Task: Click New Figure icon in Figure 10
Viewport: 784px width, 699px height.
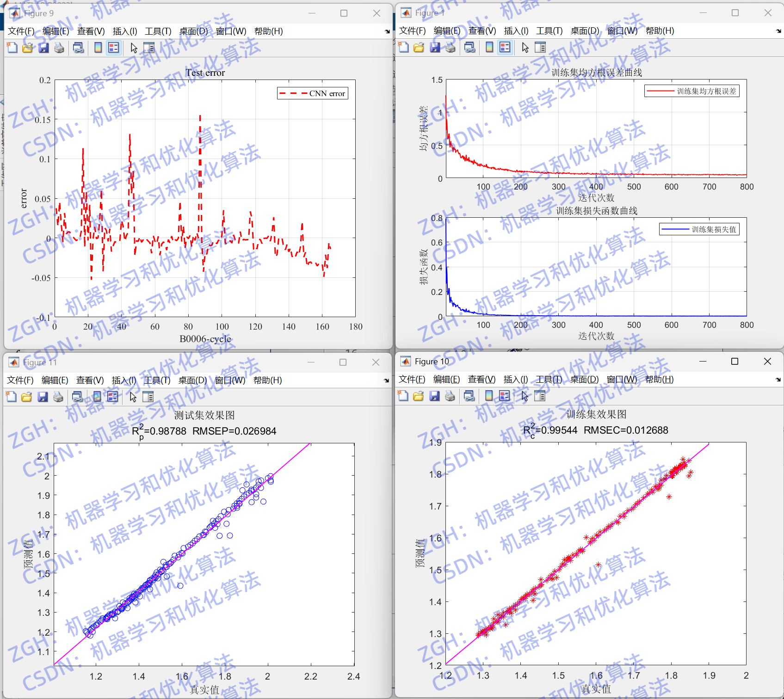Action: [x=403, y=396]
